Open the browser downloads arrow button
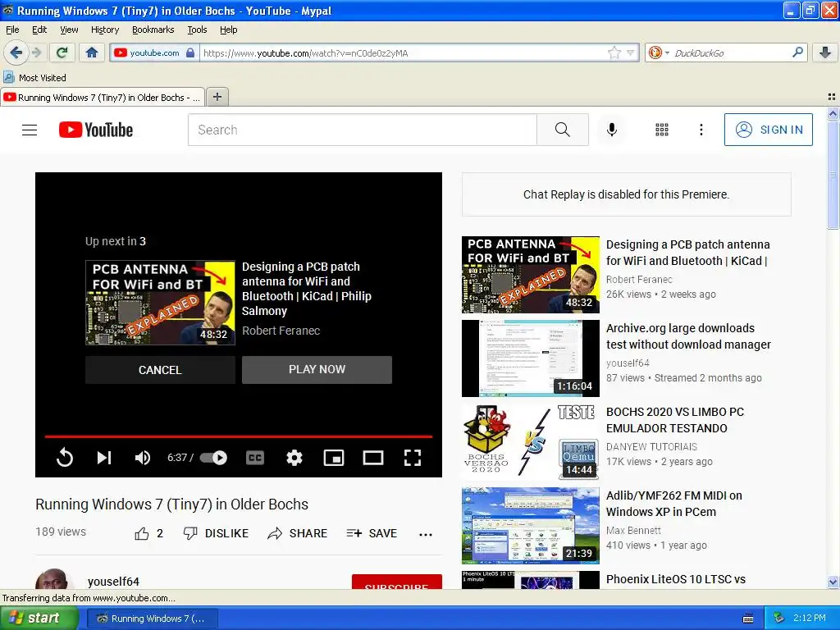Screen dimensions: 840x630 pyautogui.click(x=825, y=52)
